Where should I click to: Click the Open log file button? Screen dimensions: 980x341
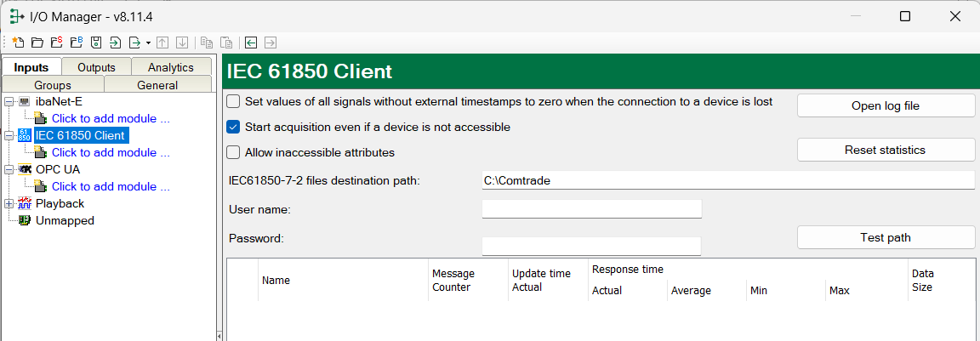tap(885, 106)
